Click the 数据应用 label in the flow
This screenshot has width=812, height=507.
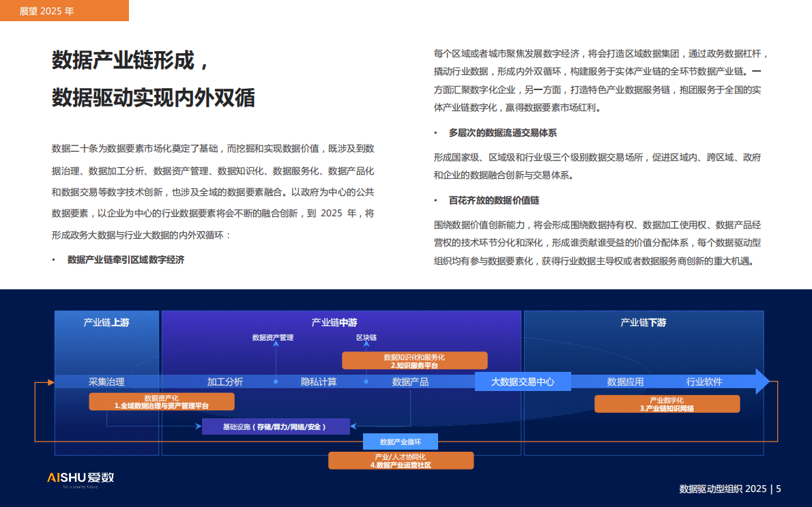click(626, 381)
